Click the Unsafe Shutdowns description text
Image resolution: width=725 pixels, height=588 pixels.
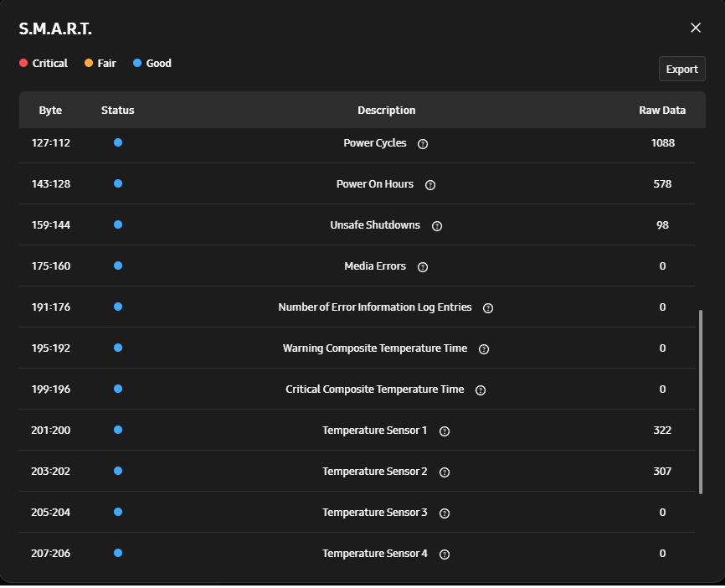point(375,225)
